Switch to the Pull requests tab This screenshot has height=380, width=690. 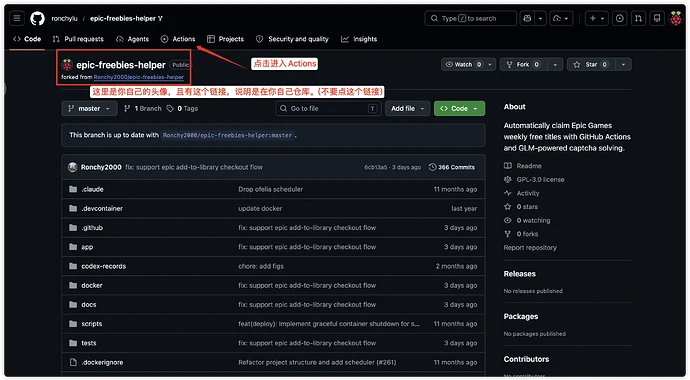[x=78, y=39]
